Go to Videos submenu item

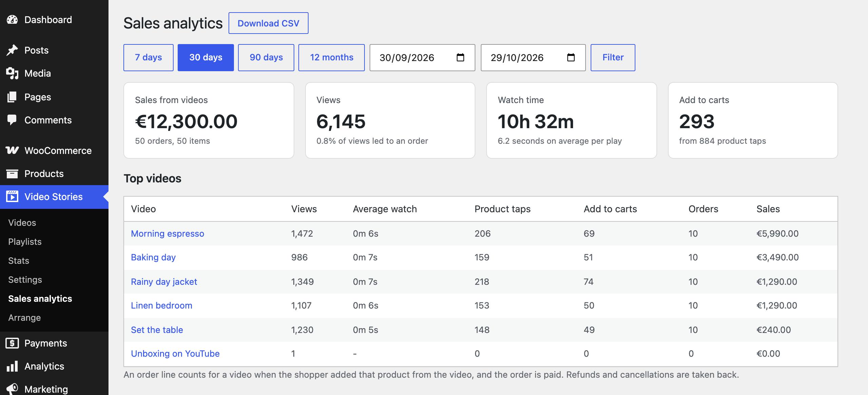(x=22, y=223)
